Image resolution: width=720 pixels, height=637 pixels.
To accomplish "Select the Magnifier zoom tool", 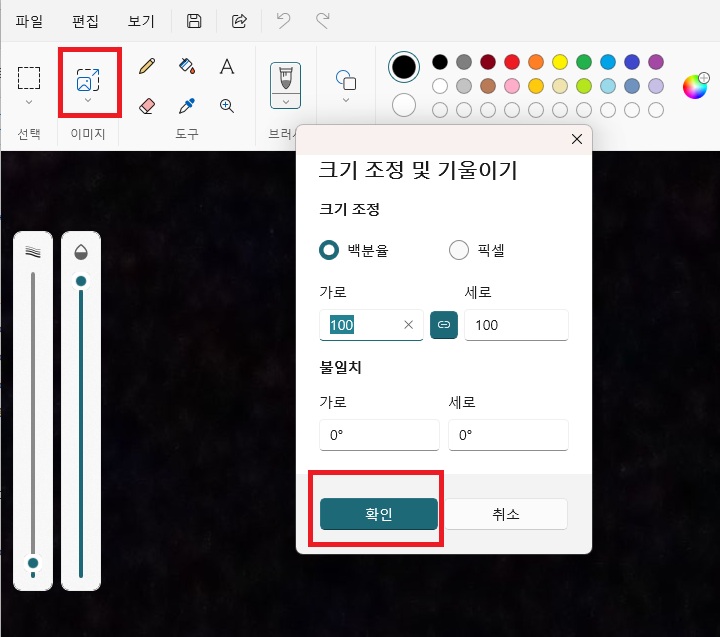I will (x=227, y=106).
